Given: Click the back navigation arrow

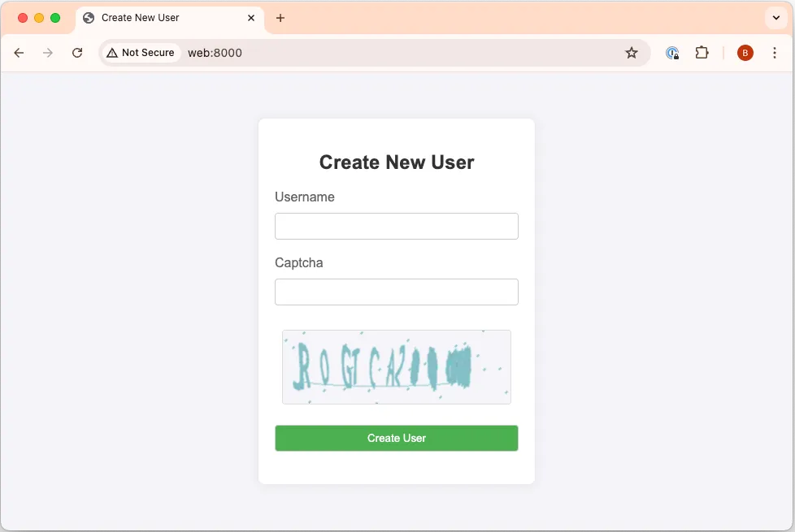Looking at the screenshot, I should [x=19, y=52].
